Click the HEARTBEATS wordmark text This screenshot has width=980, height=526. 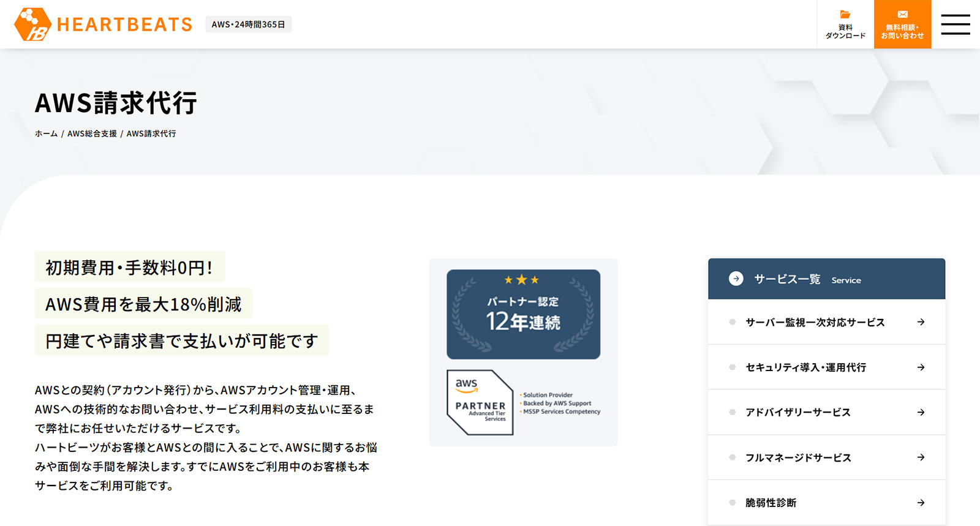pyautogui.click(x=124, y=24)
